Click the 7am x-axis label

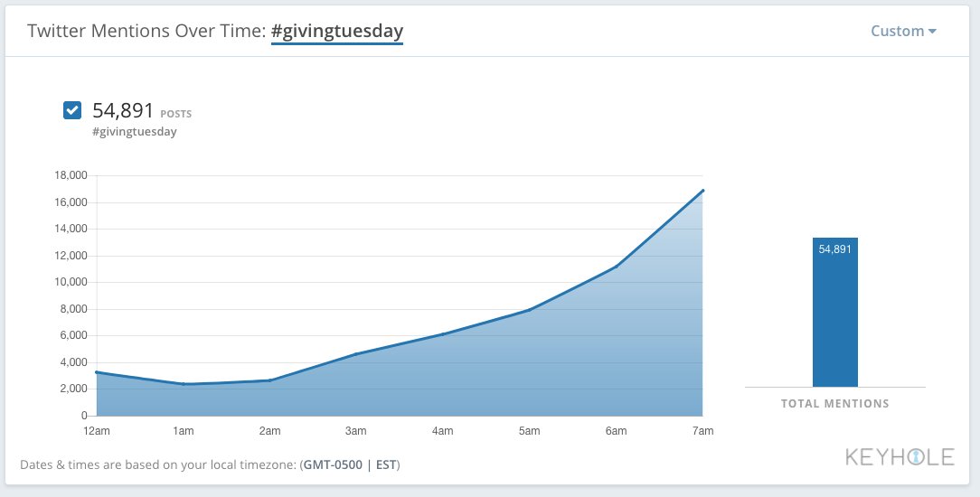[702, 431]
